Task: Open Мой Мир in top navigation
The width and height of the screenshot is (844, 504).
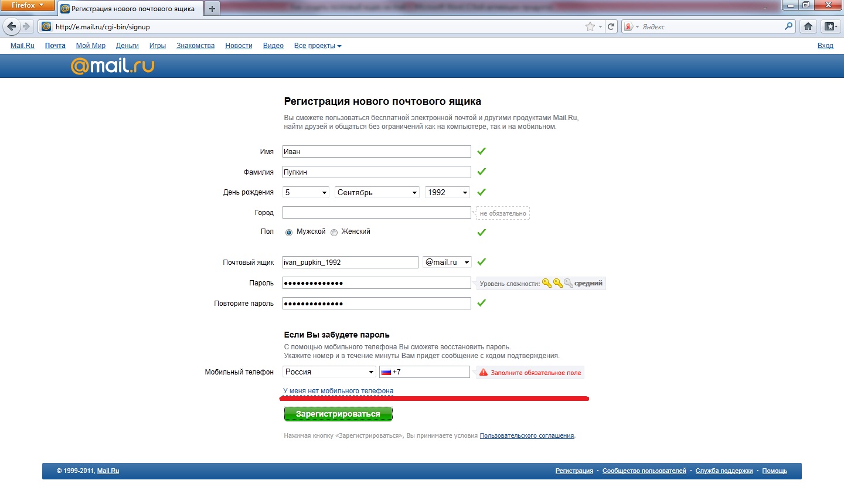Action: [x=91, y=46]
